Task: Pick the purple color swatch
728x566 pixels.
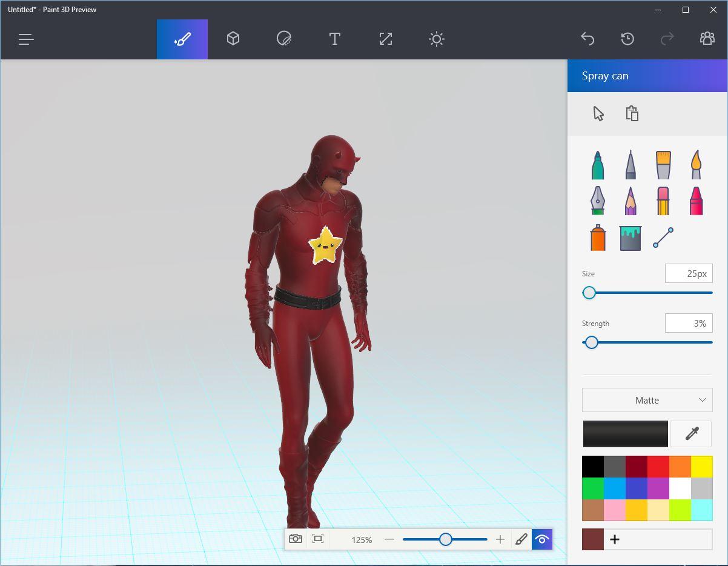Action: pyautogui.click(x=658, y=488)
